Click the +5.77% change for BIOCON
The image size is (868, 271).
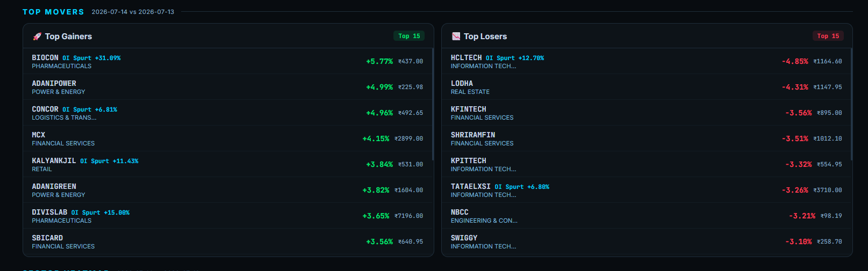[x=379, y=62]
